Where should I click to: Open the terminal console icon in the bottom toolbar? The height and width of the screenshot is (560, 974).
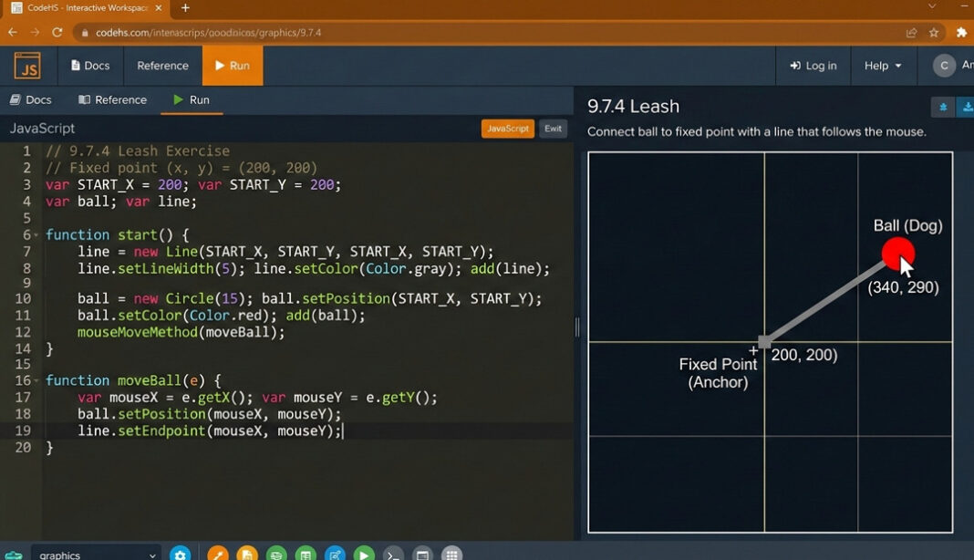393,554
